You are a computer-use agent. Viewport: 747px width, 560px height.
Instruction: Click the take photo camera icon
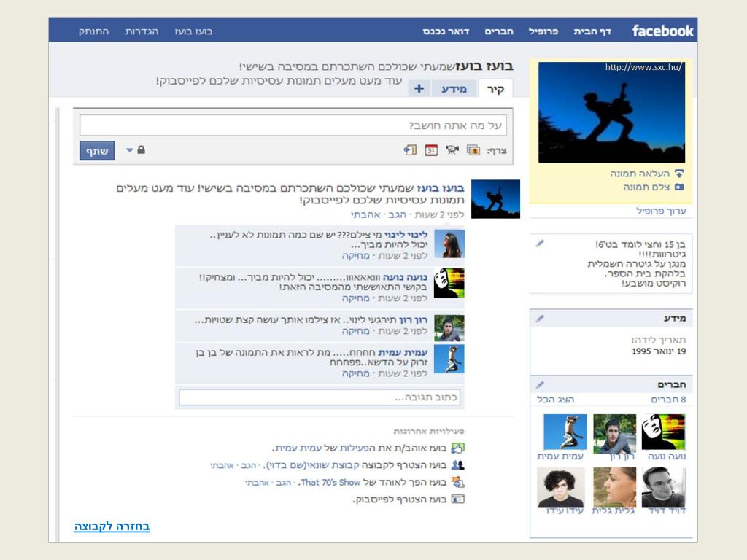[679, 187]
